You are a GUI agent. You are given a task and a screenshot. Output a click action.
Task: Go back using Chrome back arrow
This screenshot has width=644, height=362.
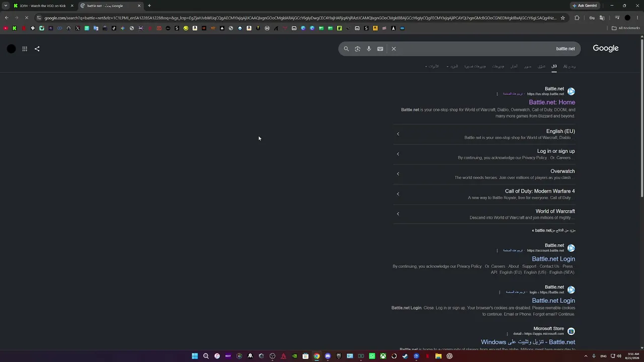tap(7, 18)
